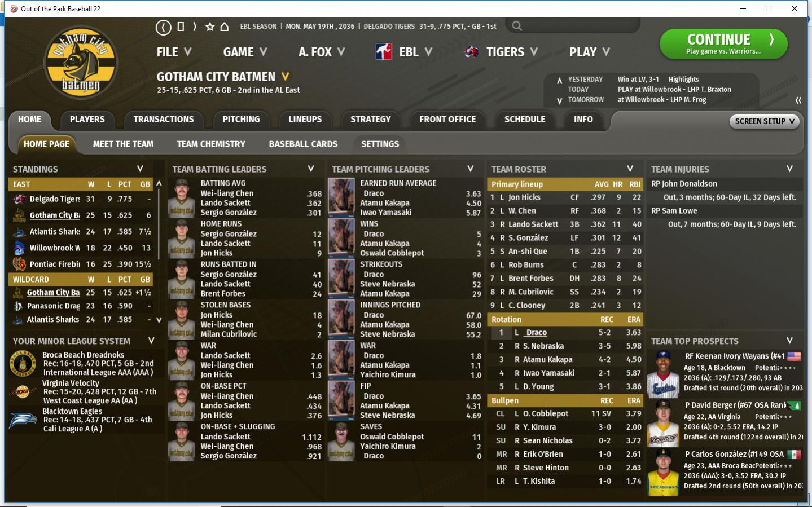
Task: Open the FILE menu
Action: click(x=174, y=52)
